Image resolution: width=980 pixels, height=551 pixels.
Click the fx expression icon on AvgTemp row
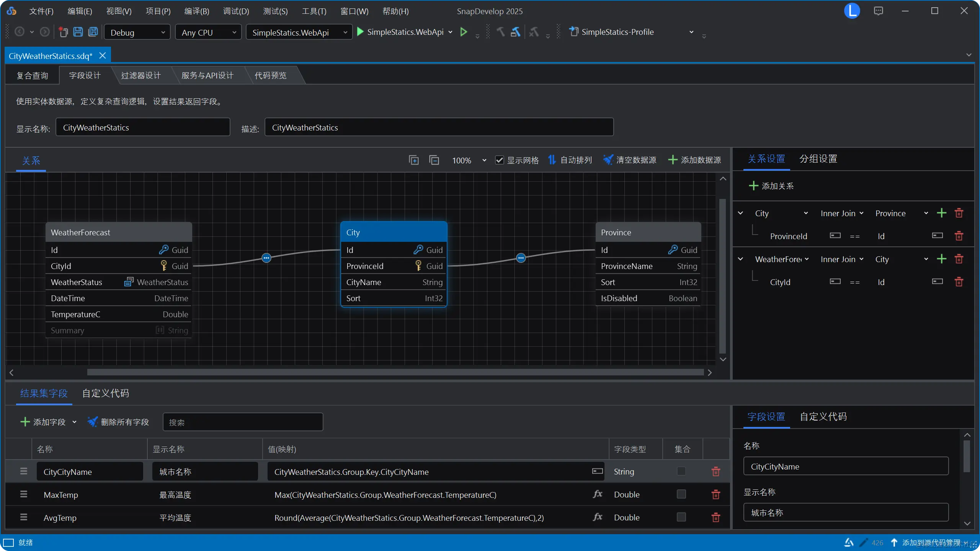point(597,517)
